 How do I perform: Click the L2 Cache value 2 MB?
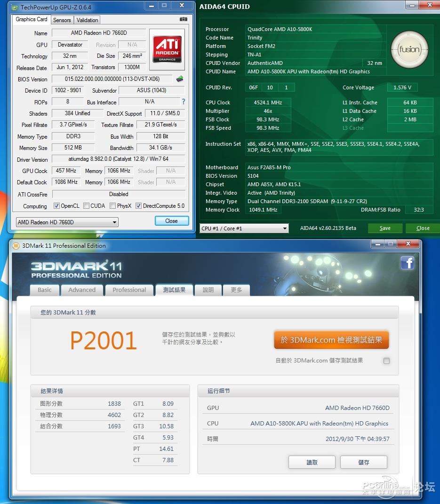pos(410,119)
